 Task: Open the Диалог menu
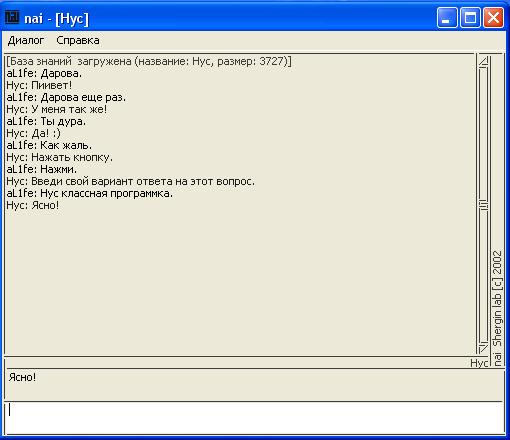[26, 40]
